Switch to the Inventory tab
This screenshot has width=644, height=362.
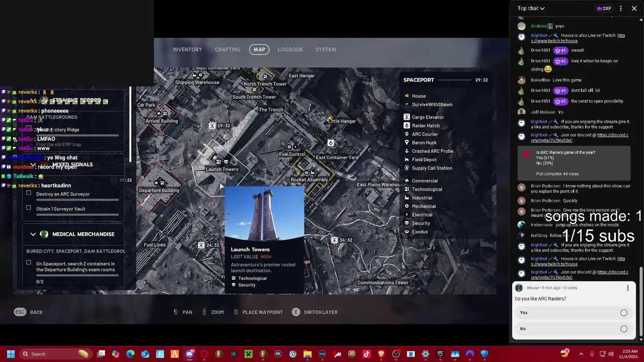point(187,50)
